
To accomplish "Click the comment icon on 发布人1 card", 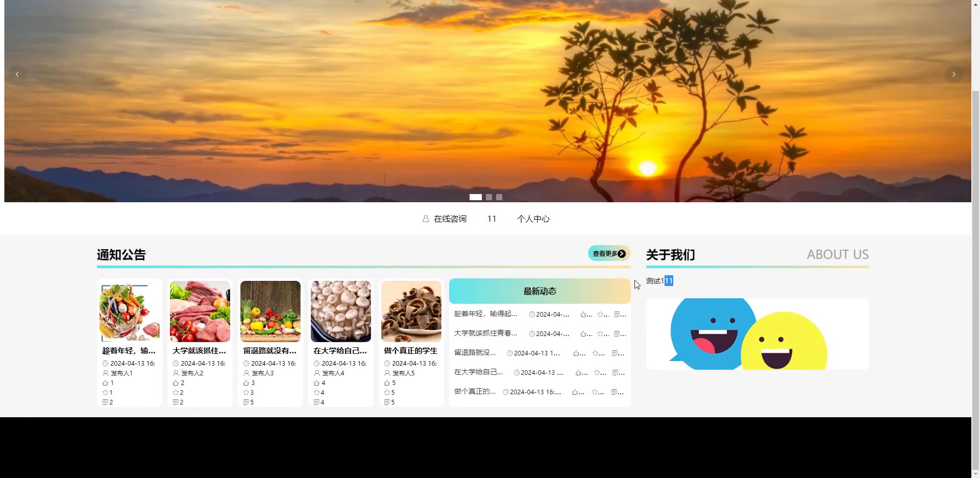I will tap(105, 402).
